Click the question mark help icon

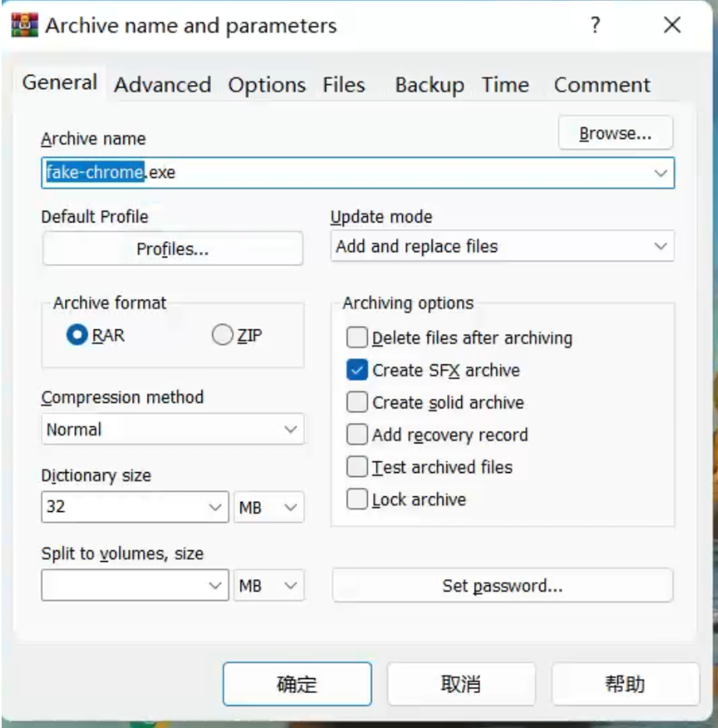[x=595, y=25]
